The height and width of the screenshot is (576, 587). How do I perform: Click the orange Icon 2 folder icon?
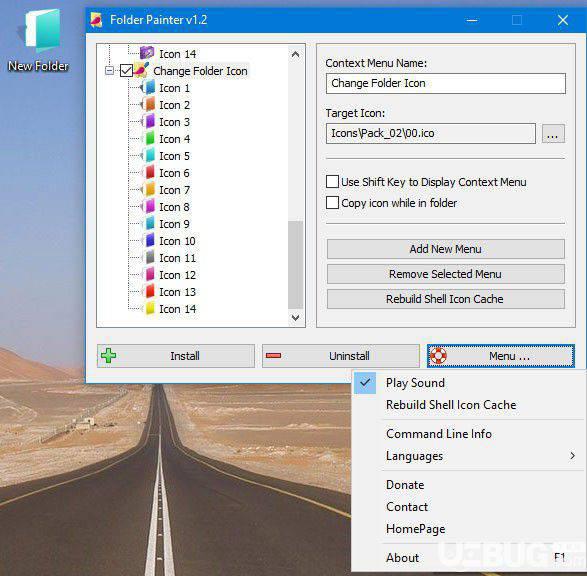[149, 105]
